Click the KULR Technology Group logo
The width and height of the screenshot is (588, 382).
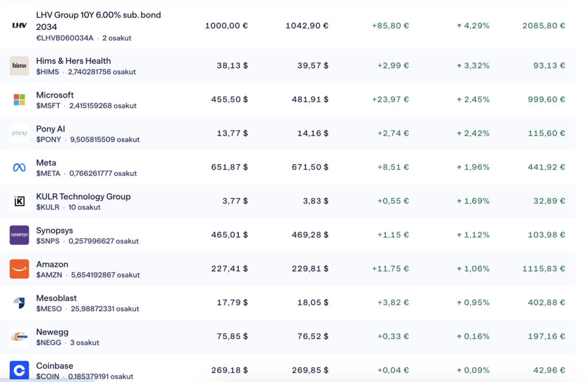[20, 202]
